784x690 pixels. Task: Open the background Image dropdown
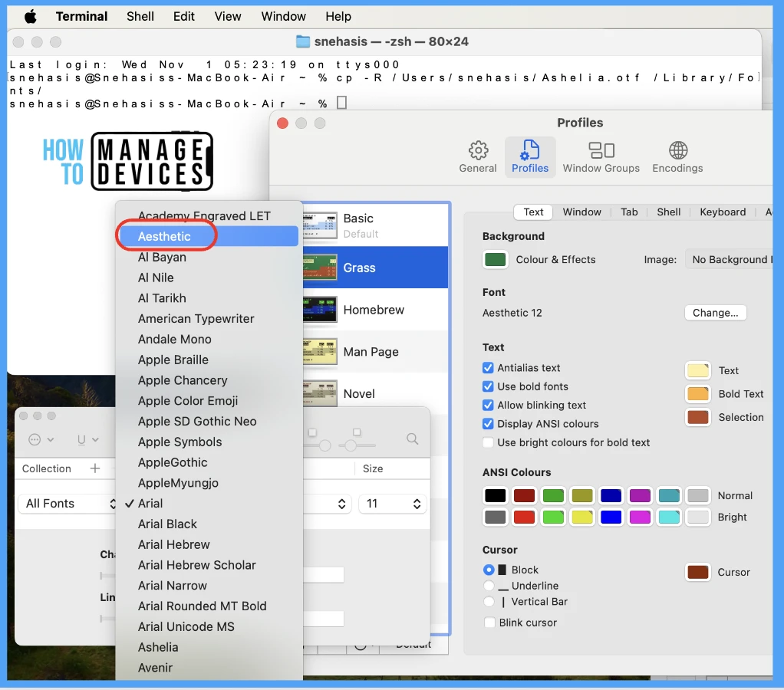[729, 259]
